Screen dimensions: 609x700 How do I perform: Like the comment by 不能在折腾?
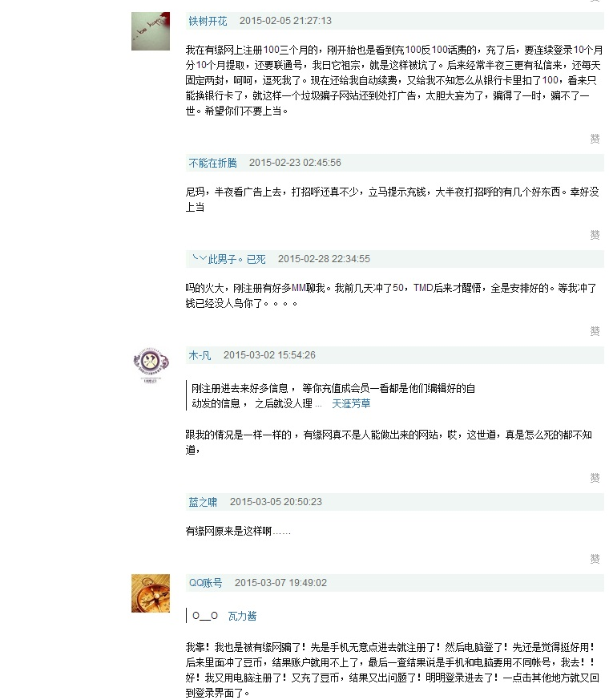click(x=595, y=235)
